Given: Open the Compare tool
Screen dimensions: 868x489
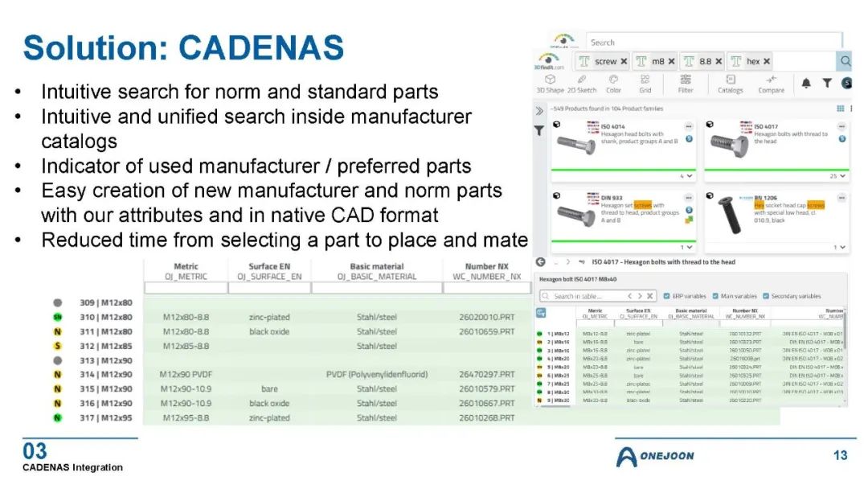Looking at the screenshot, I should click(771, 84).
